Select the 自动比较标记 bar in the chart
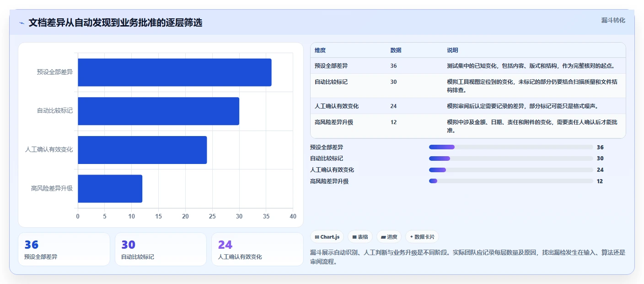This screenshot has height=284, width=644. 158,111
